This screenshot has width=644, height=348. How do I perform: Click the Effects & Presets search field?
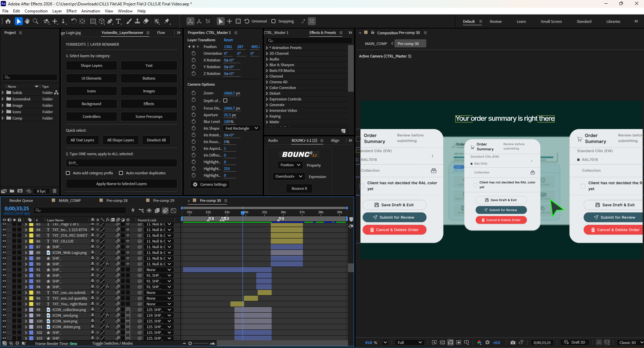(309, 41)
